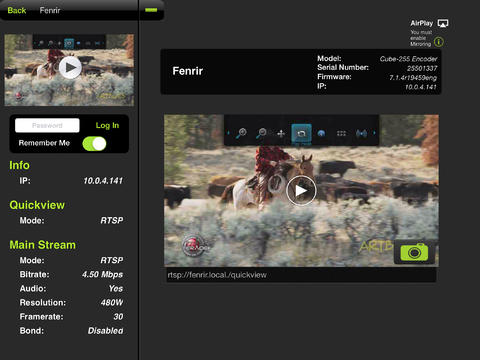The image size is (480, 360).
Task: Collapse sidebar with green handle bar
Action: click(x=151, y=10)
